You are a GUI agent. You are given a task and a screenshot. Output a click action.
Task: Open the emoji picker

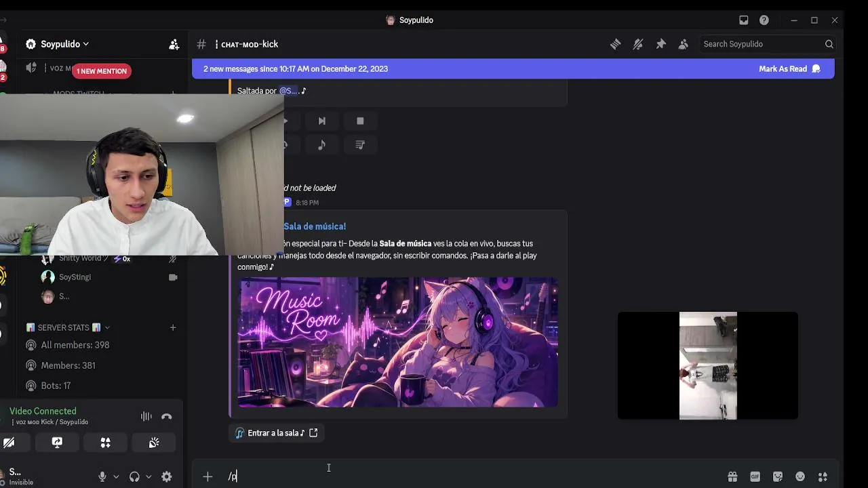pyautogui.click(x=800, y=476)
